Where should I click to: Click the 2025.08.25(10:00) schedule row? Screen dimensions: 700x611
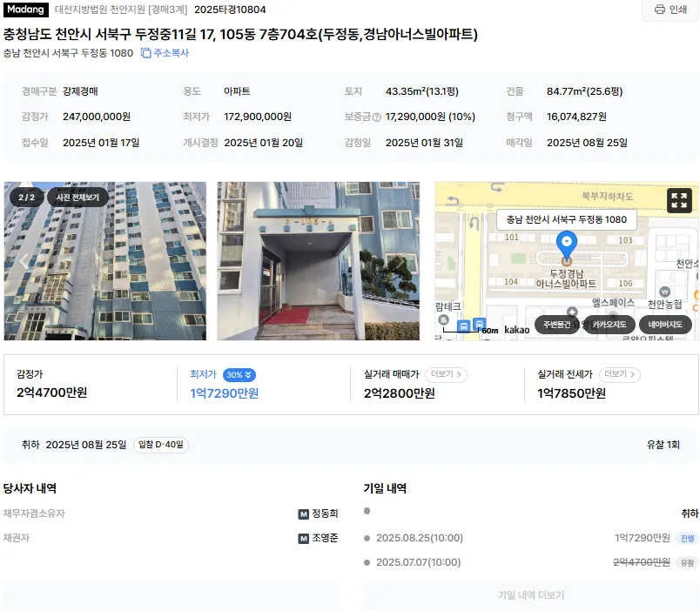(531, 538)
